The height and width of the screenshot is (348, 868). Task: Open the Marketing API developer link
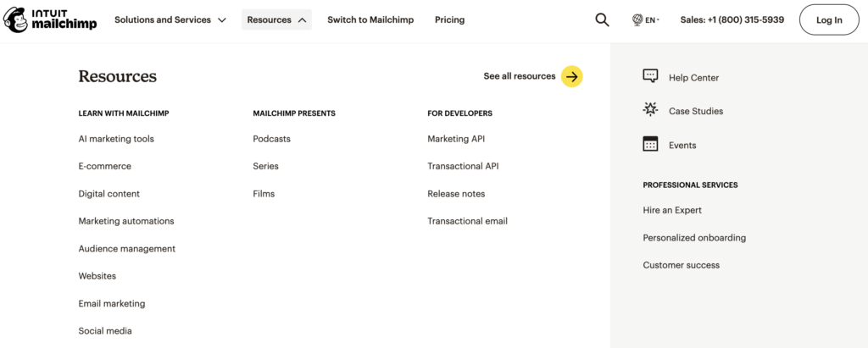pos(456,139)
